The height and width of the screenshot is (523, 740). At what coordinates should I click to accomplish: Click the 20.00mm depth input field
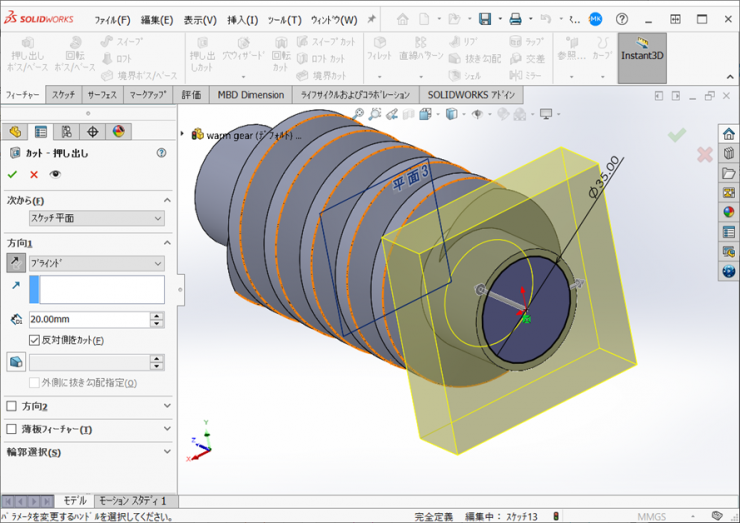pyautogui.click(x=88, y=320)
